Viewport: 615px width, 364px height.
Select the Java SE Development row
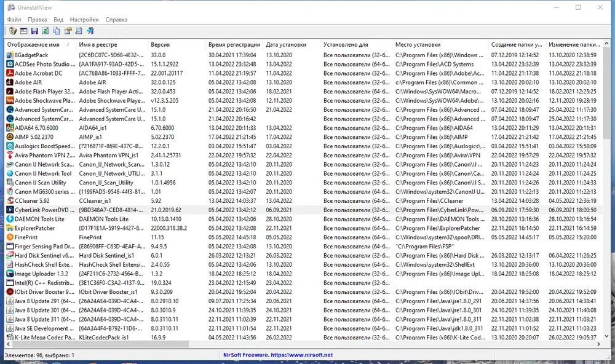304,328
